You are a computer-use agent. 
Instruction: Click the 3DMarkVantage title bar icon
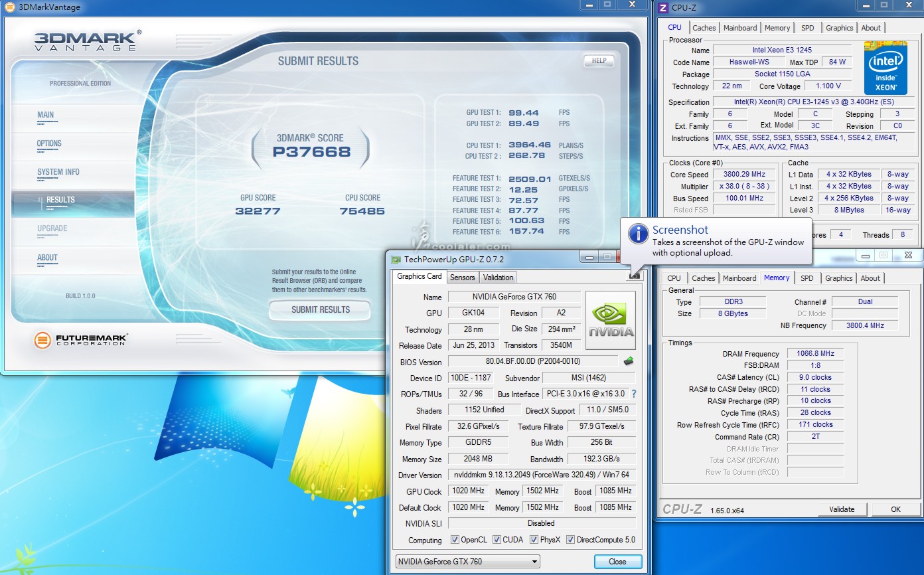(x=9, y=7)
